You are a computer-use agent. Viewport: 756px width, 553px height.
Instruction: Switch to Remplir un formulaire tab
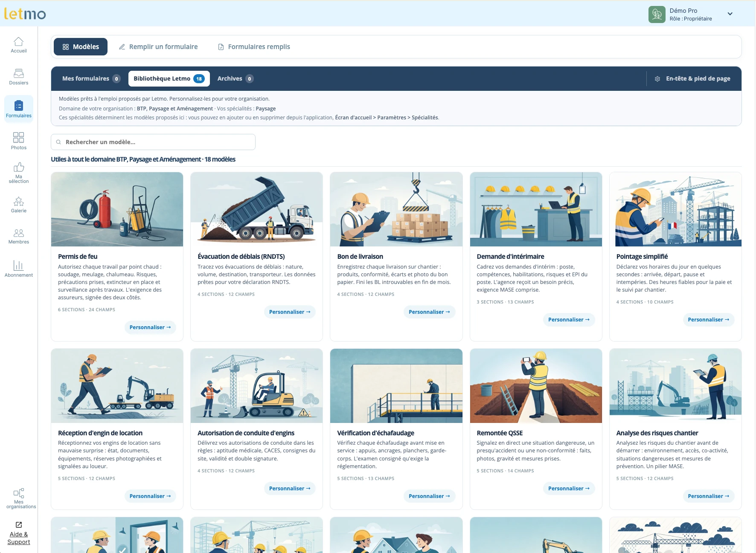[x=158, y=47]
